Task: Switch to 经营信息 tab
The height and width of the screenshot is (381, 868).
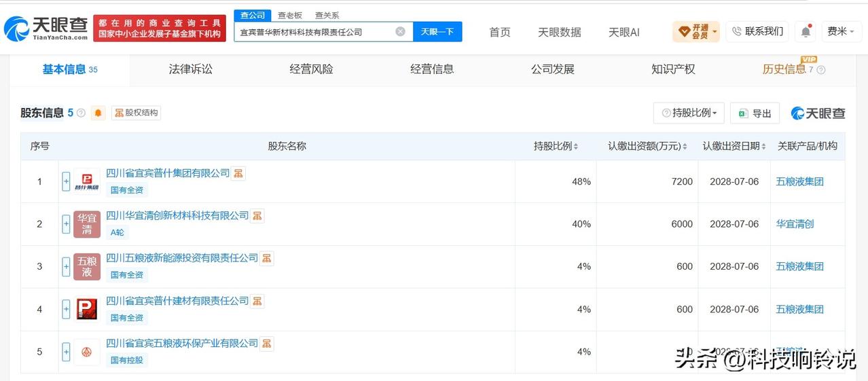Action: click(432, 69)
